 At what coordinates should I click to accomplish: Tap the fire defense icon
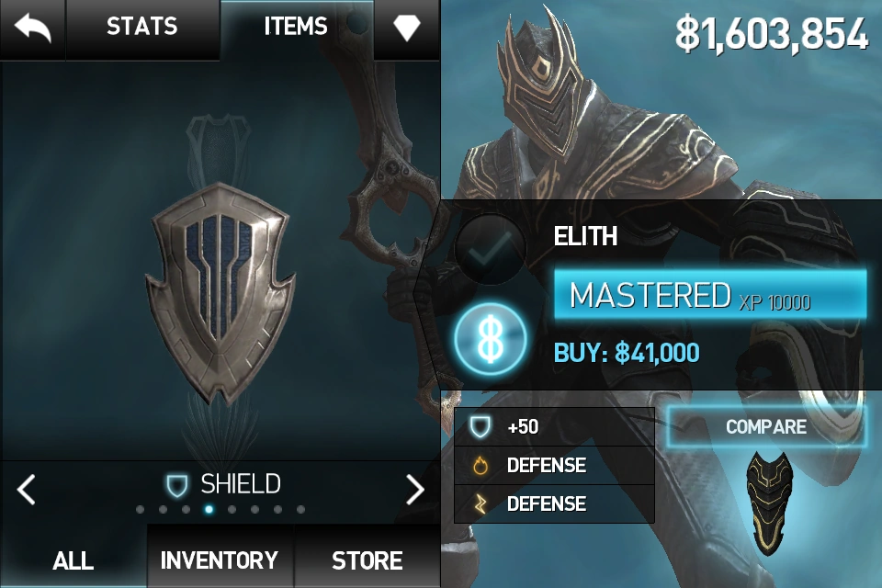point(481,465)
